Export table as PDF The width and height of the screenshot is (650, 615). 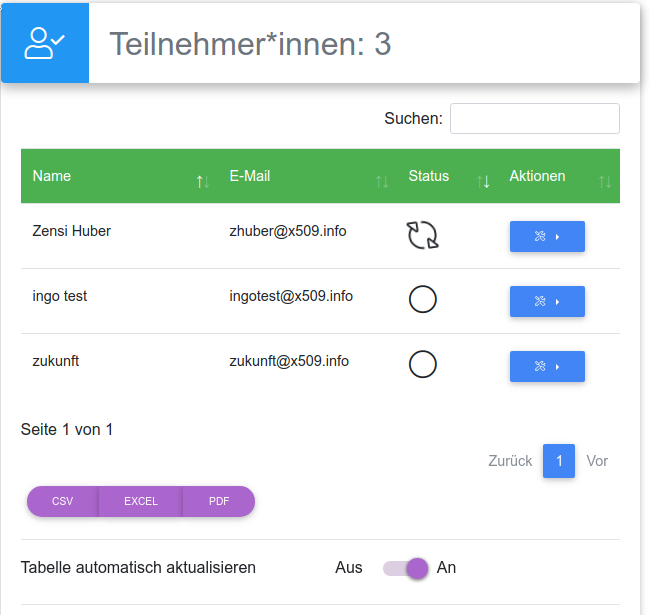tap(219, 501)
